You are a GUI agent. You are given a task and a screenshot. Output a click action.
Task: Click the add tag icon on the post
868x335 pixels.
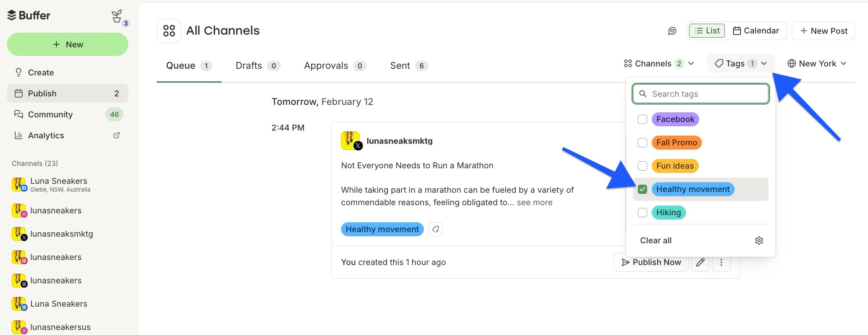[x=436, y=229]
